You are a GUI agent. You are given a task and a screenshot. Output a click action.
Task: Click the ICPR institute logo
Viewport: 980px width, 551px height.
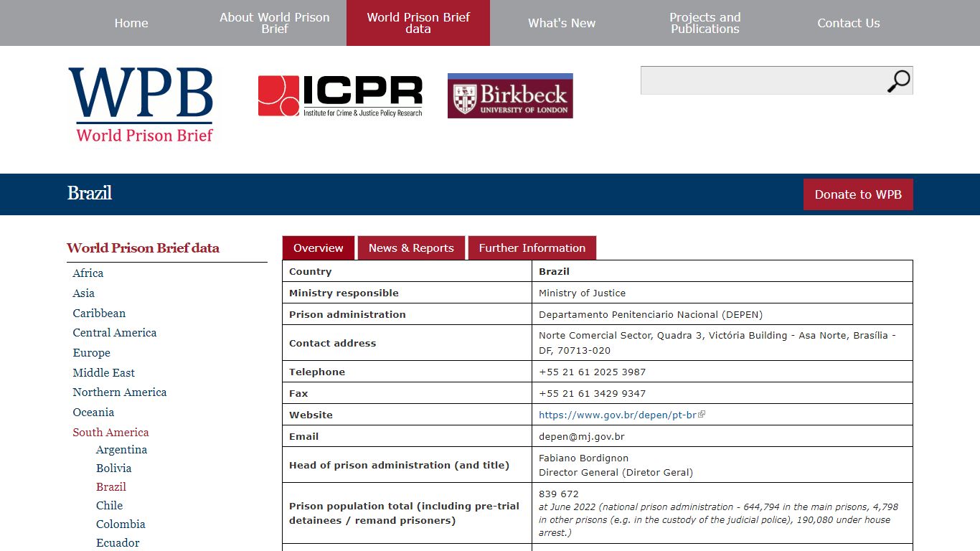point(340,96)
